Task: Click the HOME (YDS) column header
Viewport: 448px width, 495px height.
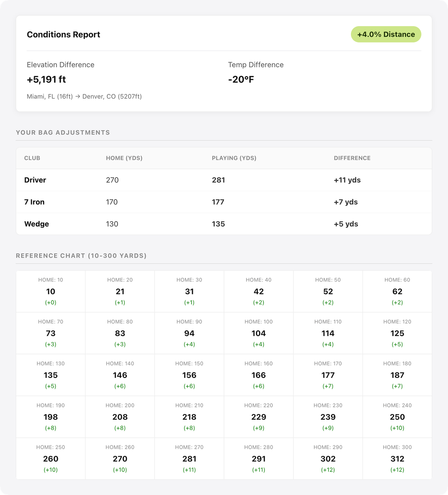Action: 124,158
